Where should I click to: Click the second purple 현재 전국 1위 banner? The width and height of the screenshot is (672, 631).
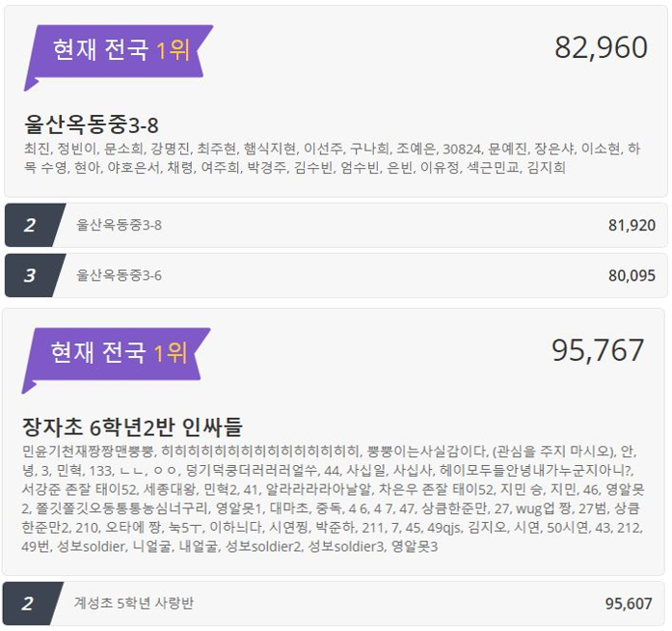click(116, 356)
